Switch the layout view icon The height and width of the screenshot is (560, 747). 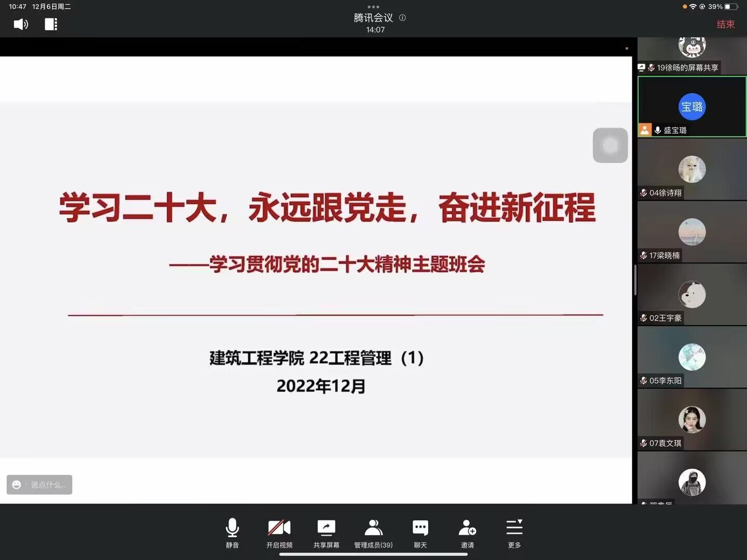(51, 24)
